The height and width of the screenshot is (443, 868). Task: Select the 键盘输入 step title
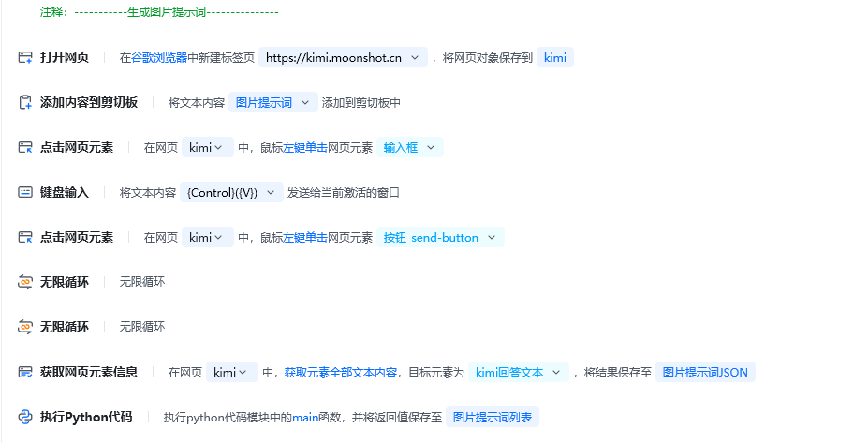(65, 192)
